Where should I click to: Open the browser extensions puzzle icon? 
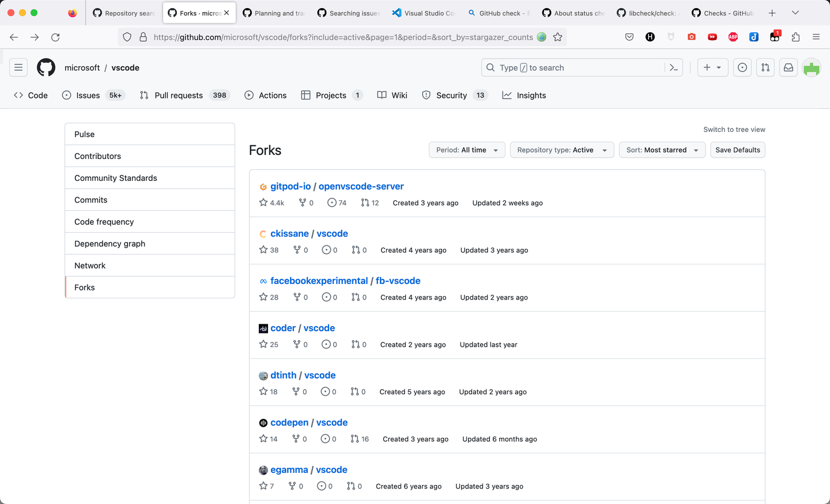point(795,37)
